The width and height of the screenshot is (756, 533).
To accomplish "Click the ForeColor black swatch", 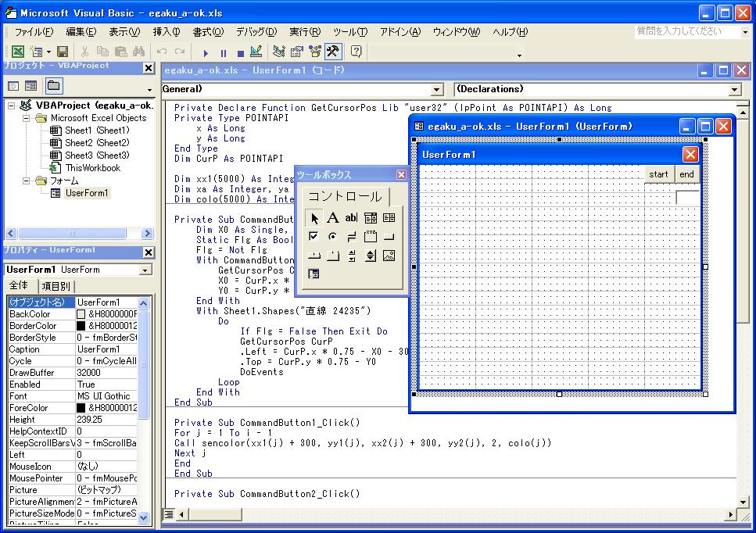I will coord(81,408).
